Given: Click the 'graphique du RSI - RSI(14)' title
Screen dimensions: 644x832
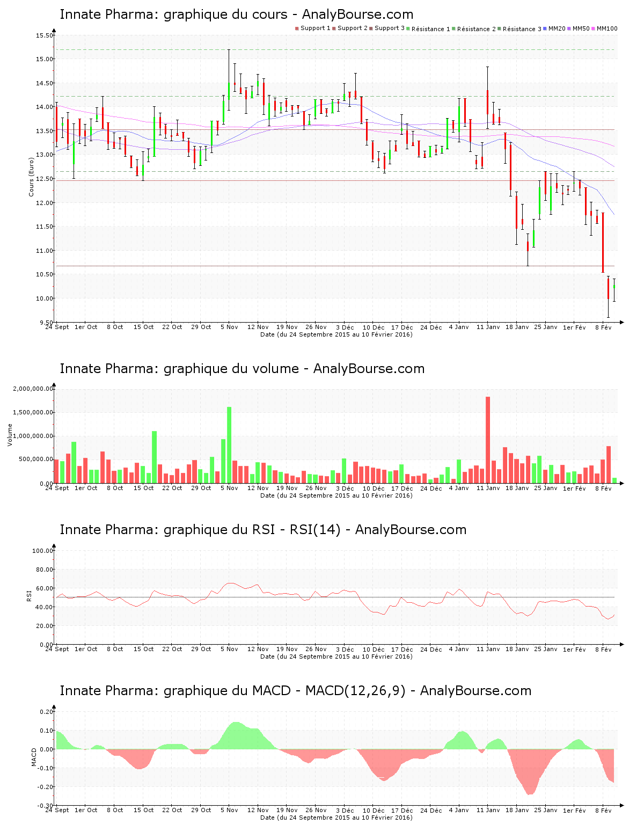Looking at the screenshot, I should pyautogui.click(x=263, y=530).
